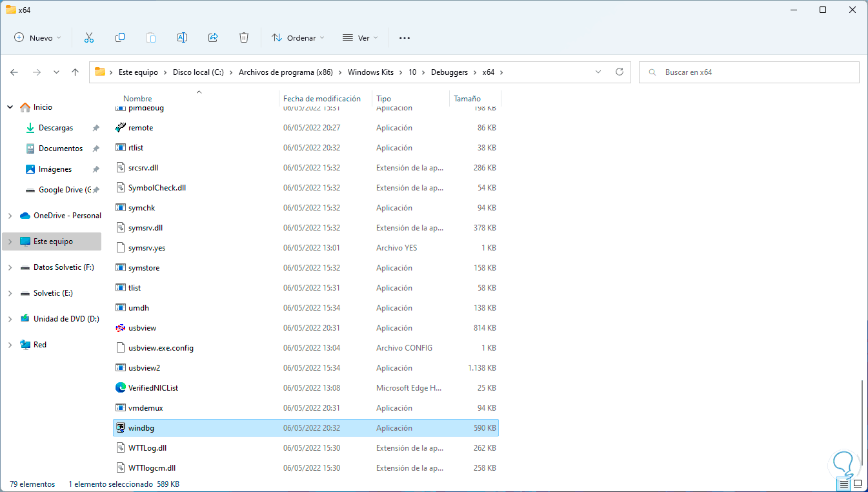Switch to large thumbnails view in status bar
868x492 pixels.
[x=858, y=484]
